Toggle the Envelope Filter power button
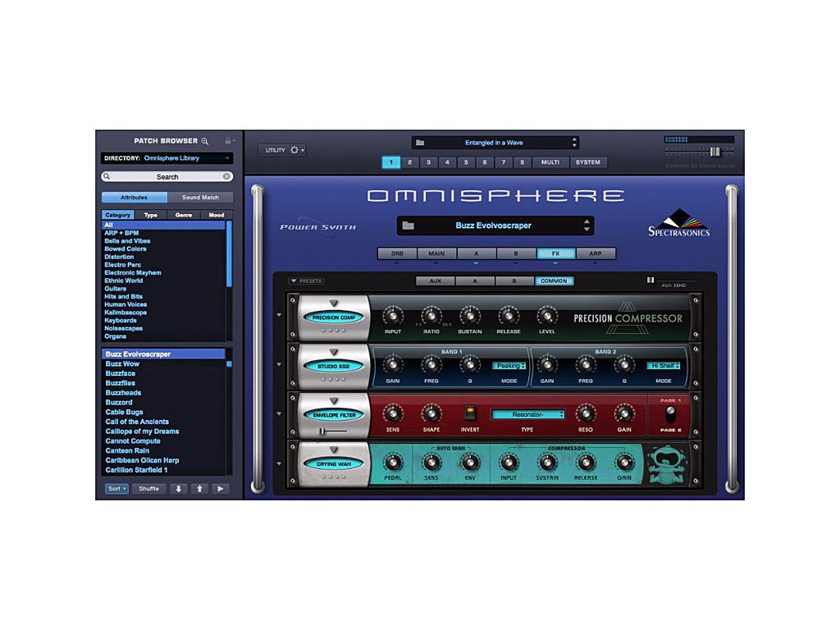Image resolution: width=840 pixels, height=630 pixels. point(334,415)
